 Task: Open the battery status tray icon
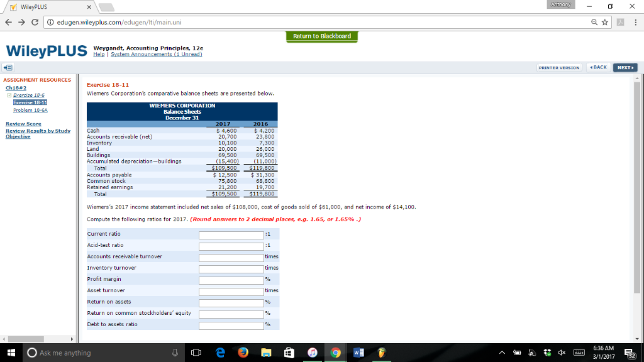[x=517, y=353]
